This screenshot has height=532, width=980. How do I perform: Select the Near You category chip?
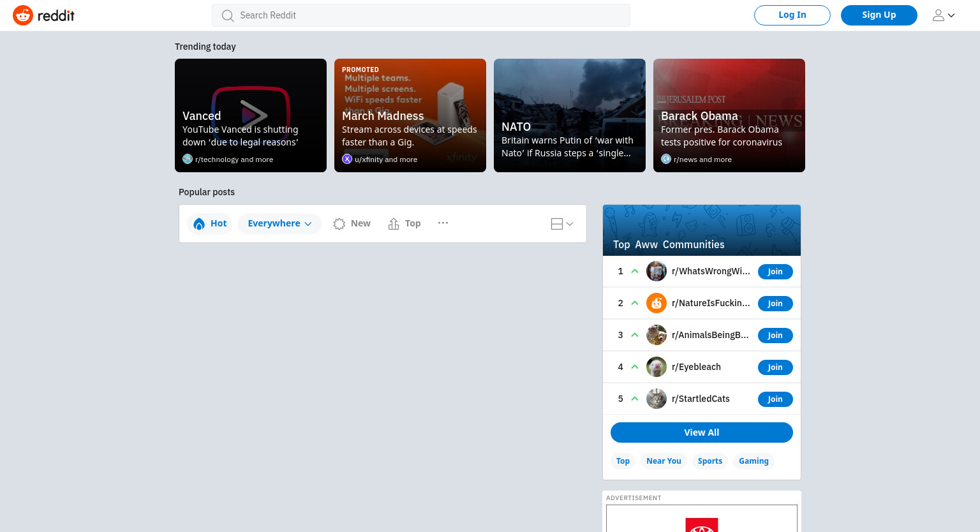pyautogui.click(x=664, y=461)
